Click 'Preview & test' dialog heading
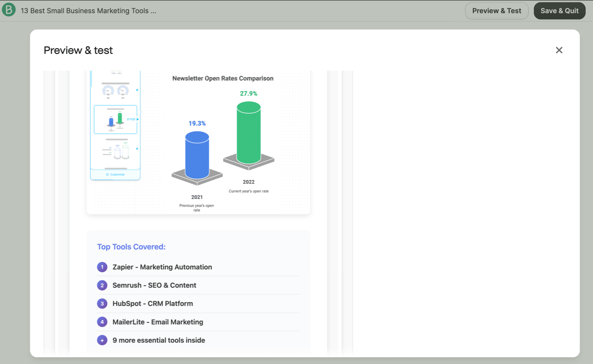This screenshot has height=364, width=593. (x=78, y=50)
